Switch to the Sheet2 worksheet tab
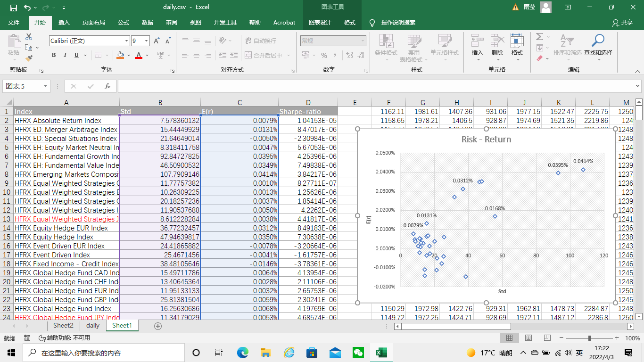 tap(63, 325)
